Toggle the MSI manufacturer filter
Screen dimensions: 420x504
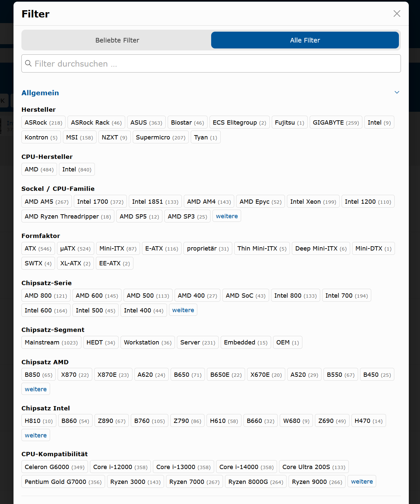[79, 137]
